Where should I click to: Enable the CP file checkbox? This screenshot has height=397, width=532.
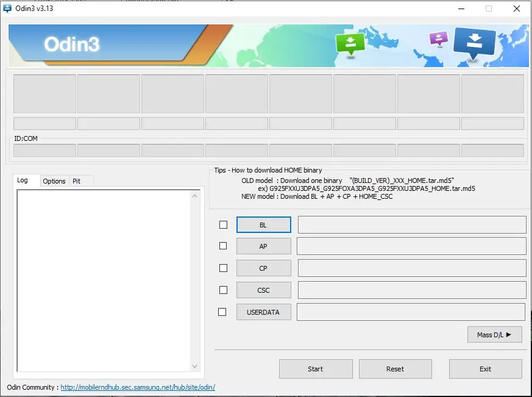pyautogui.click(x=223, y=268)
